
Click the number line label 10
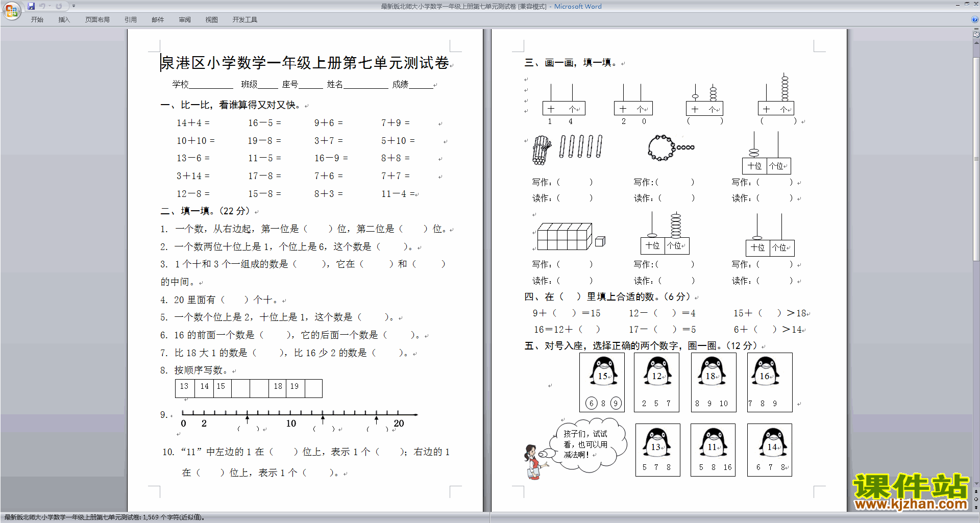point(291,424)
